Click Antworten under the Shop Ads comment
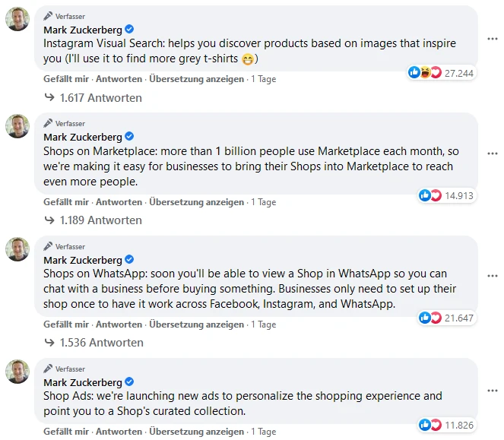Viewport: 504px width, 440px height. (x=119, y=432)
